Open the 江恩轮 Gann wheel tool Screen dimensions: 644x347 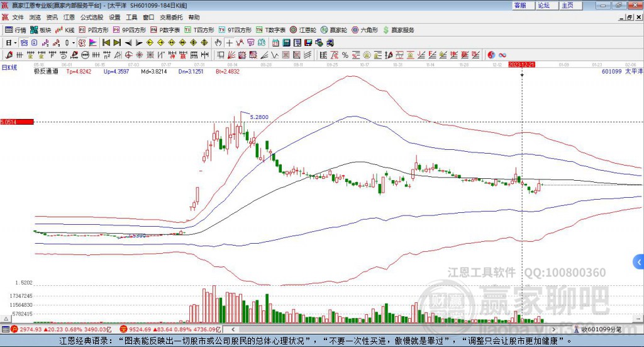[x=303, y=30]
